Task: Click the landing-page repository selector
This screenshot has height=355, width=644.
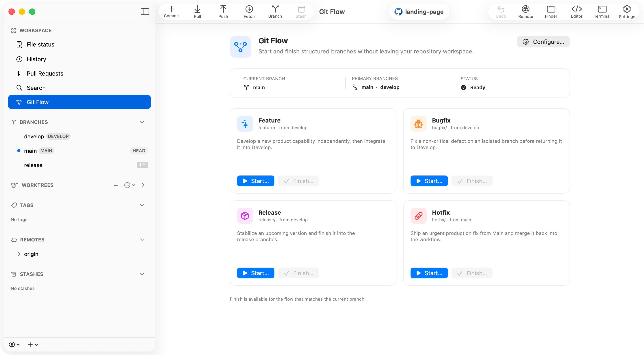Action: point(419,12)
